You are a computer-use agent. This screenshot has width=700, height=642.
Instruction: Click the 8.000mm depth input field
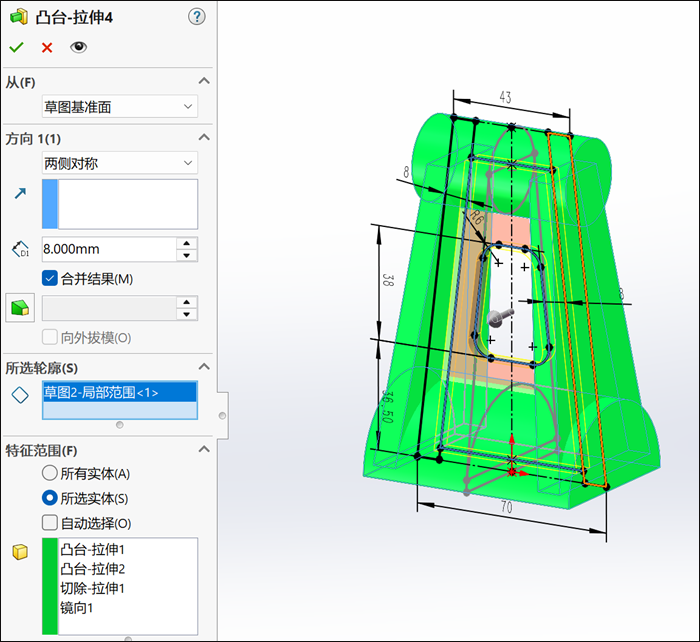tap(106, 249)
